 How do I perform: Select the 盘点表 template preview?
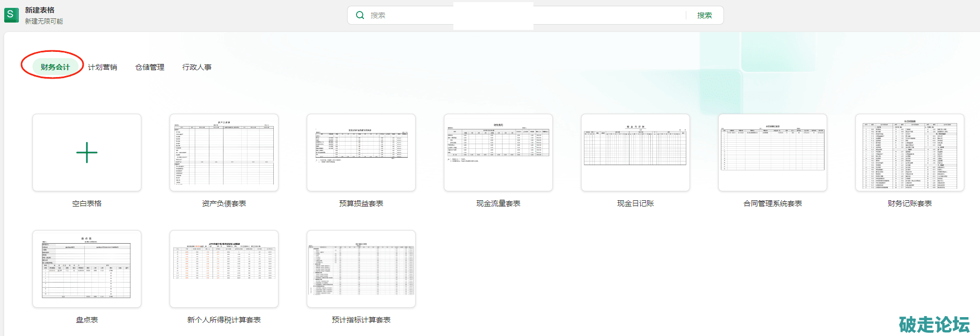[x=87, y=269]
